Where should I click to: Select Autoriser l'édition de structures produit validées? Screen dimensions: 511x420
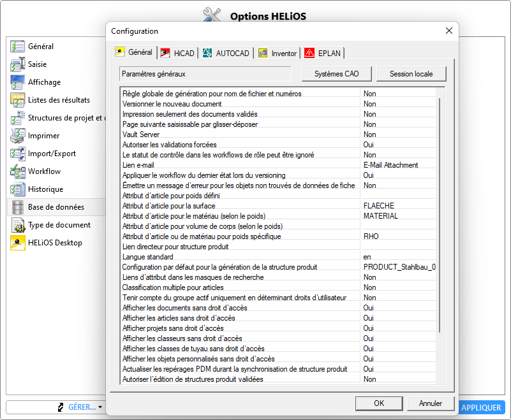click(x=278, y=379)
